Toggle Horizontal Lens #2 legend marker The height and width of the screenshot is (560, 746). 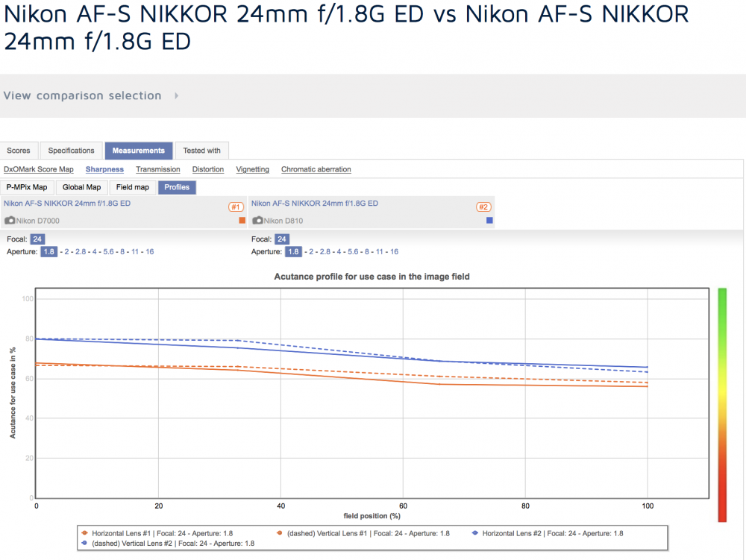click(x=474, y=533)
